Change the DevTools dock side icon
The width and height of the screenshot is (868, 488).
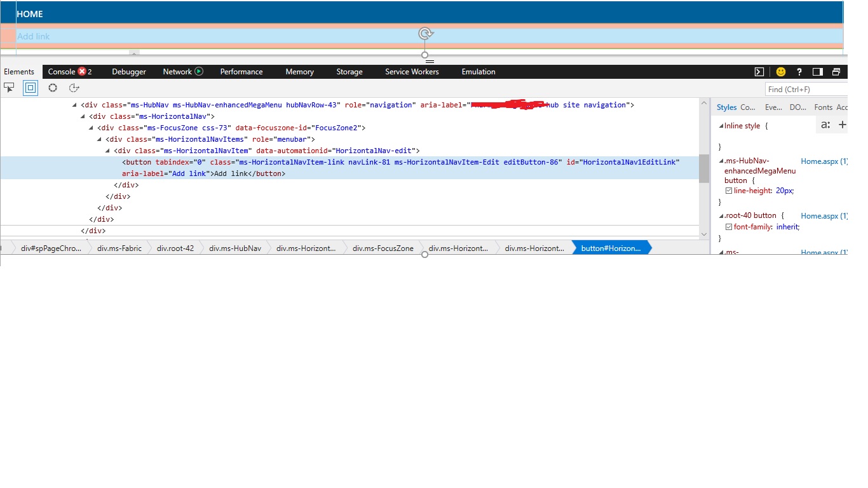pyautogui.click(x=818, y=72)
